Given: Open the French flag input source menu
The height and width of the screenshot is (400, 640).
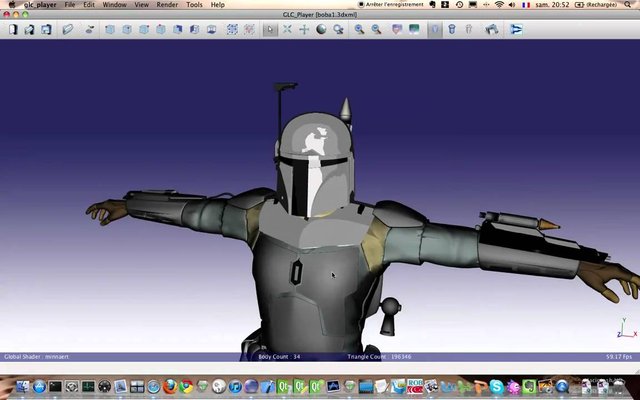Looking at the screenshot, I should pyautogui.click(x=526, y=5).
